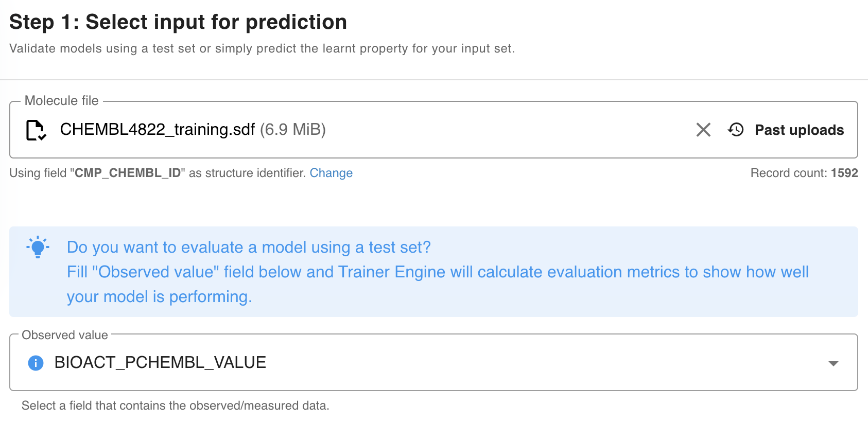The height and width of the screenshot is (423, 868).
Task: Click the 'Step 1: Select input for prediction' heading
Action: (178, 22)
